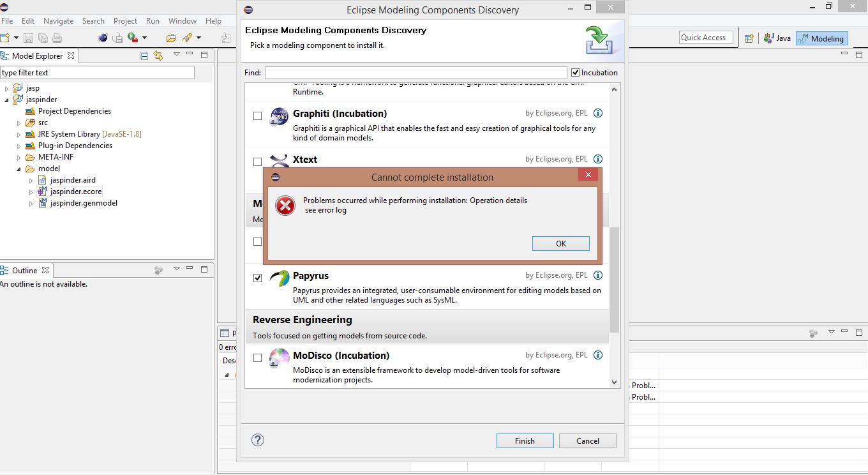
Task: Open the Window menu
Action: pyautogui.click(x=183, y=20)
